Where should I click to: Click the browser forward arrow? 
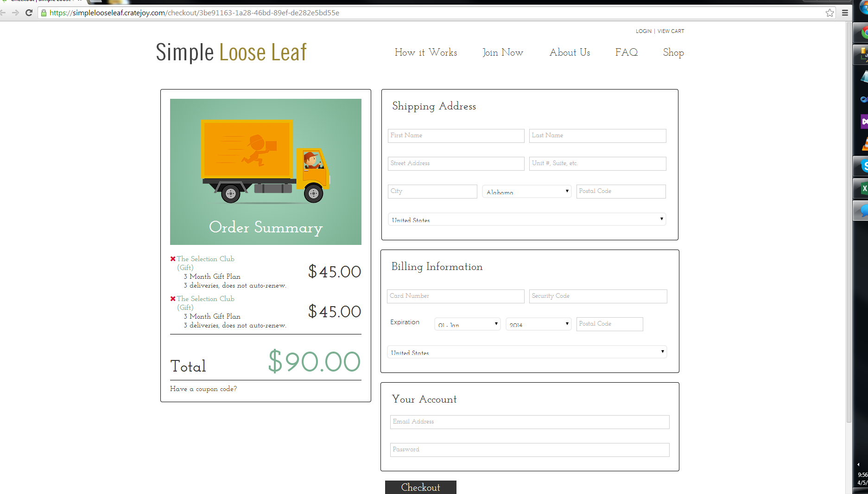point(15,13)
